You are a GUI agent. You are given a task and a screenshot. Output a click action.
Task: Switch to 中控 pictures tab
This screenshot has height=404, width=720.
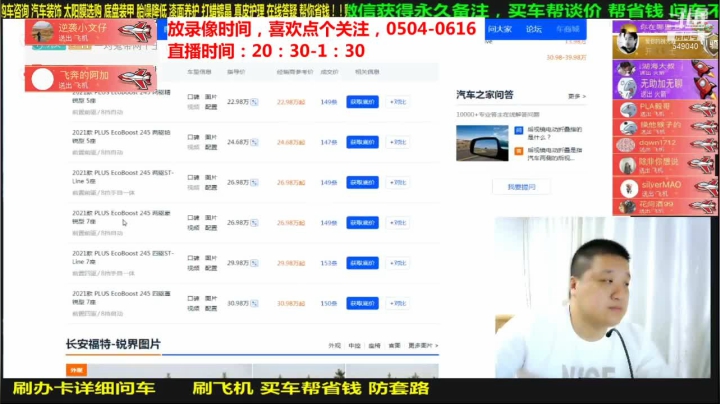click(x=354, y=345)
